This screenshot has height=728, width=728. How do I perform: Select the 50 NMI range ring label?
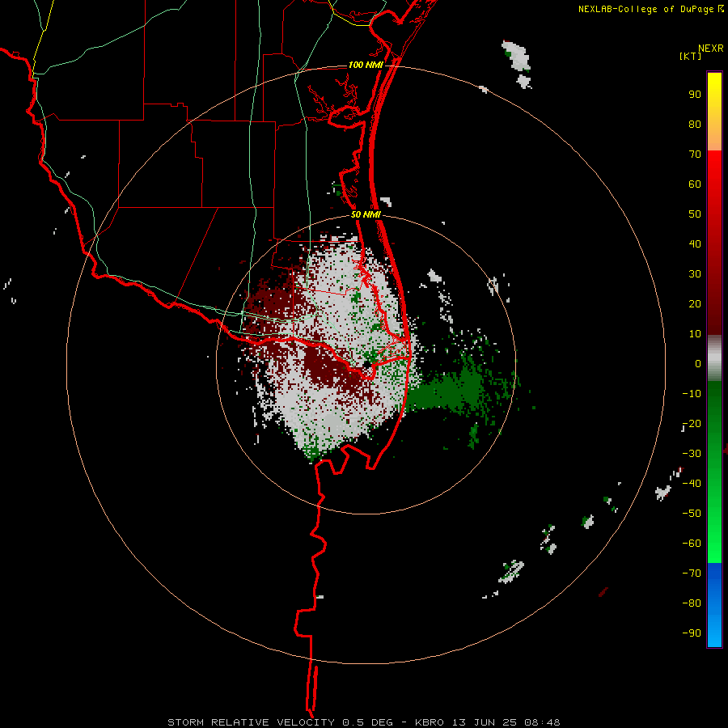click(x=366, y=214)
